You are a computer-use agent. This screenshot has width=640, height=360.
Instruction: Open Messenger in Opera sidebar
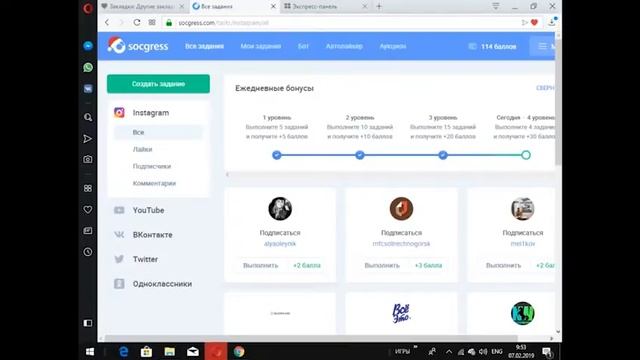coord(88,46)
